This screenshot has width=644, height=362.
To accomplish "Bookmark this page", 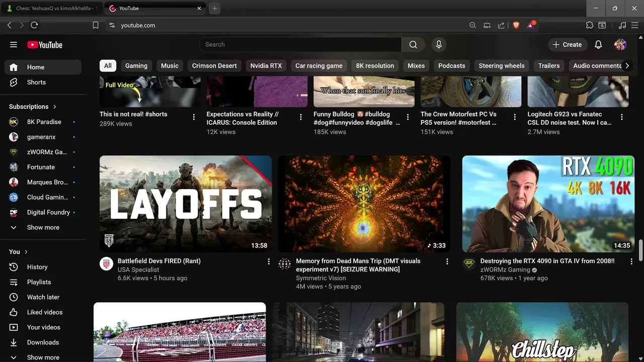I will click(96, 25).
